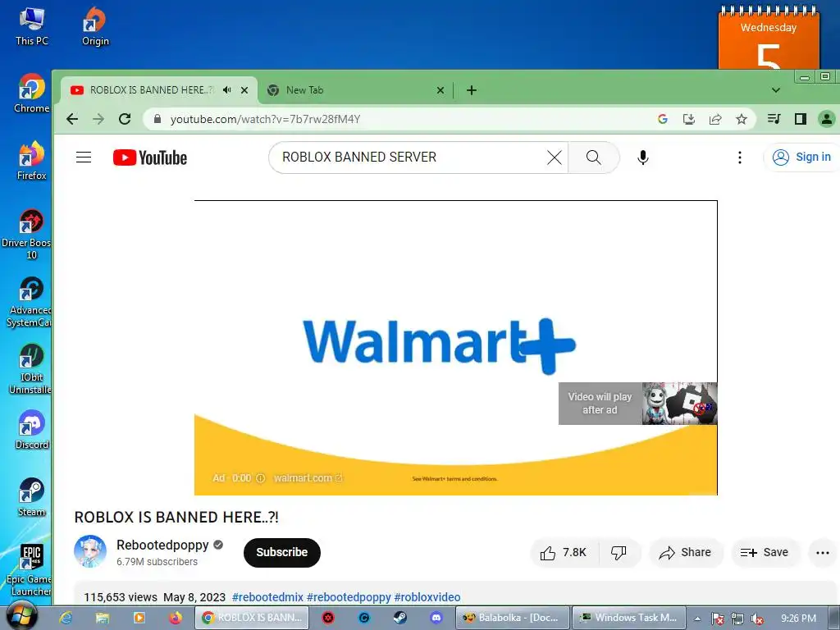This screenshot has width=840, height=630.
Task: Sign in to YouTube
Action: pos(801,157)
